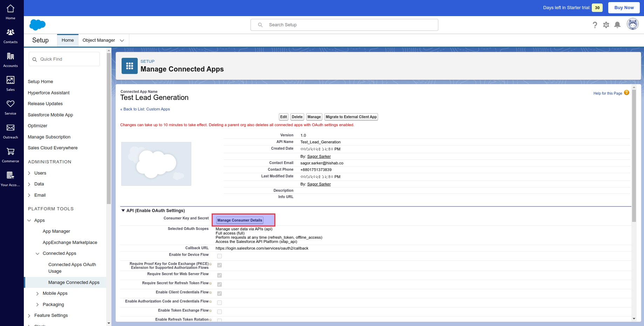This screenshot has width=644, height=326.
Task: Toggle Enable Token Exchange Flow checkbox
Action: point(219,312)
